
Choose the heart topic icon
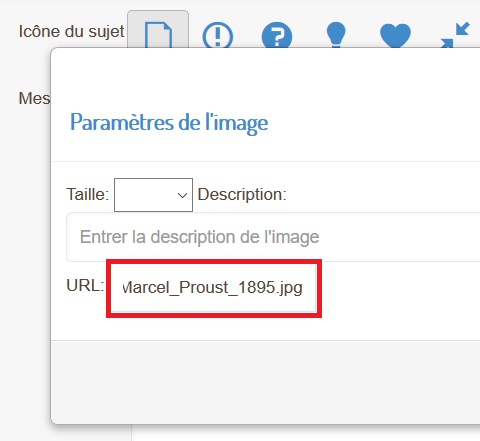[395, 35]
